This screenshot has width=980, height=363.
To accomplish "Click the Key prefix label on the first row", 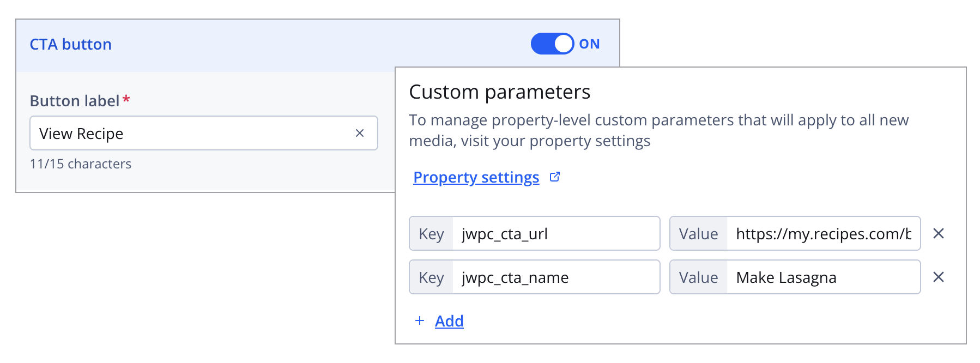I will coord(431,233).
